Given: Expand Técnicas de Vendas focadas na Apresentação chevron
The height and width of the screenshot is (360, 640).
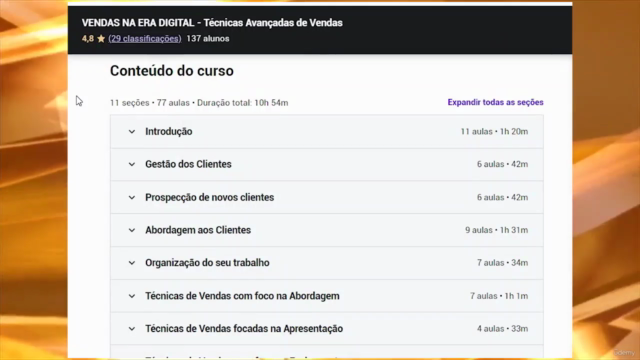Looking at the screenshot, I should [x=132, y=329].
